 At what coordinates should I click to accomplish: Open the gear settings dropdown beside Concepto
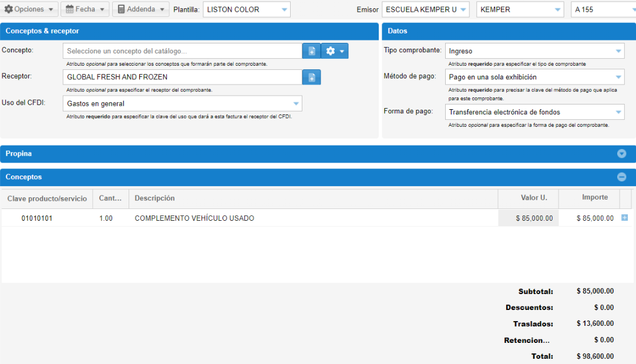pyautogui.click(x=335, y=51)
